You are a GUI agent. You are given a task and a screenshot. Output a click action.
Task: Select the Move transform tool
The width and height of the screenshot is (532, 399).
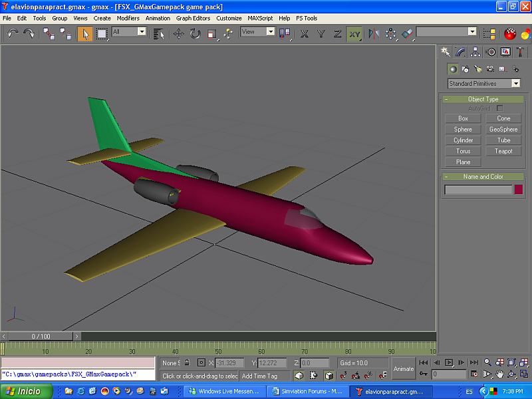(x=179, y=33)
